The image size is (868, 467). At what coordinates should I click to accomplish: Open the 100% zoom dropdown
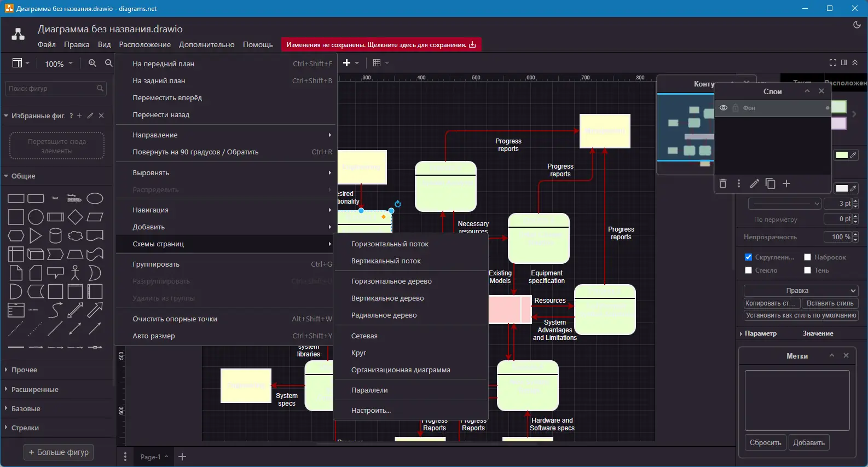(59, 64)
